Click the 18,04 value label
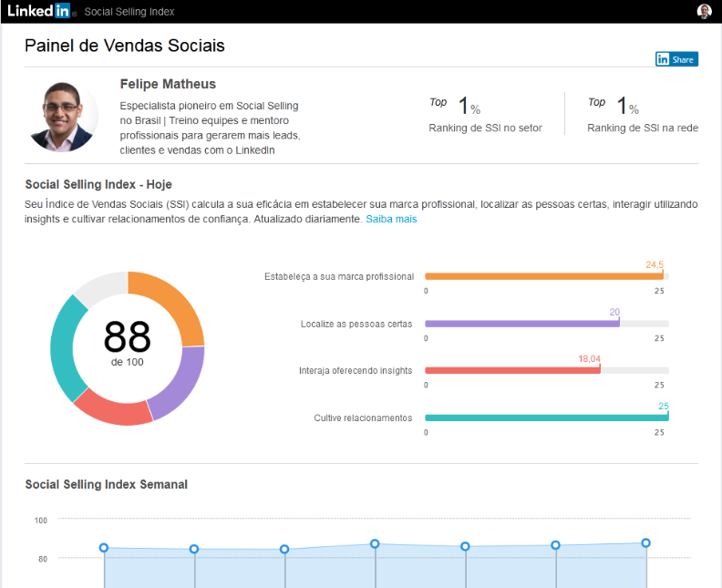The image size is (722, 588). (x=590, y=358)
